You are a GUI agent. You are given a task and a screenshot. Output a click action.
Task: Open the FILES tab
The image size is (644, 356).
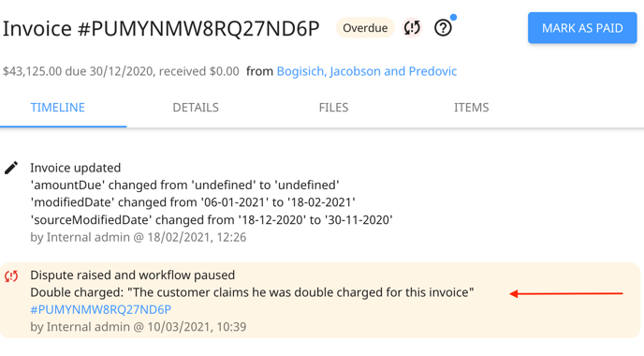pos(333,108)
